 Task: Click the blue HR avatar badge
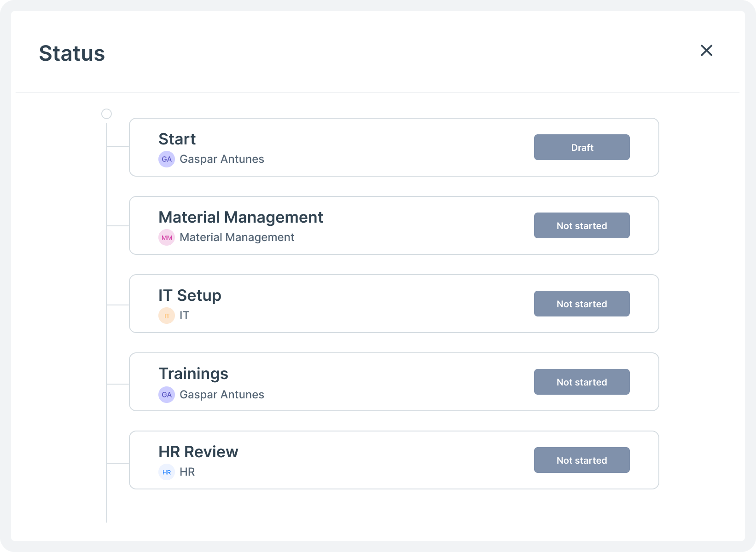coord(167,472)
